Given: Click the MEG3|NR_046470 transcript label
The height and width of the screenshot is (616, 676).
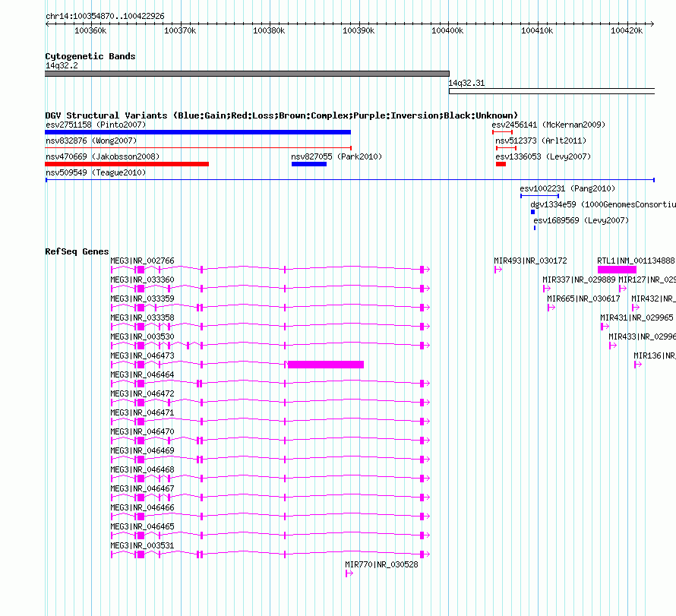Looking at the screenshot, I should pyautogui.click(x=142, y=432).
